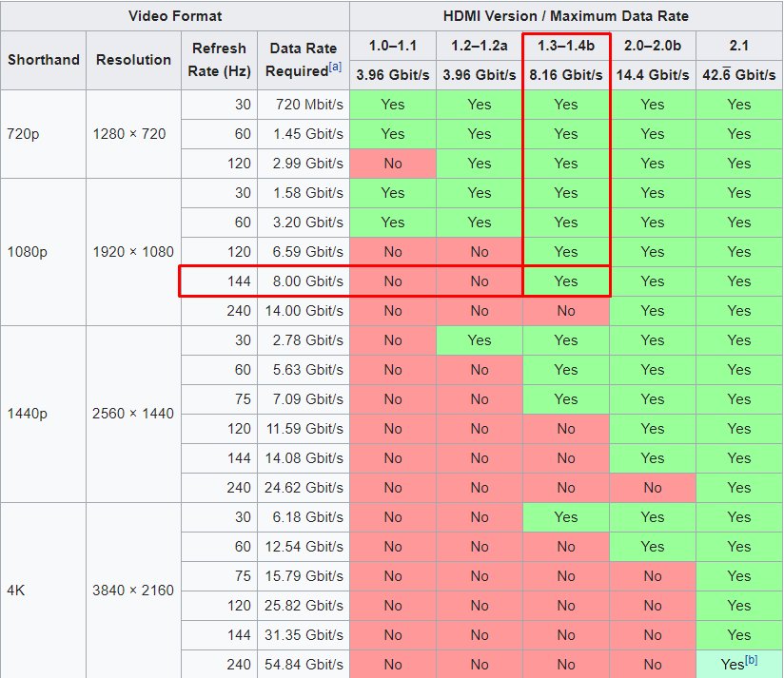Select the '2560 × 1440' resolution cell

click(x=133, y=414)
